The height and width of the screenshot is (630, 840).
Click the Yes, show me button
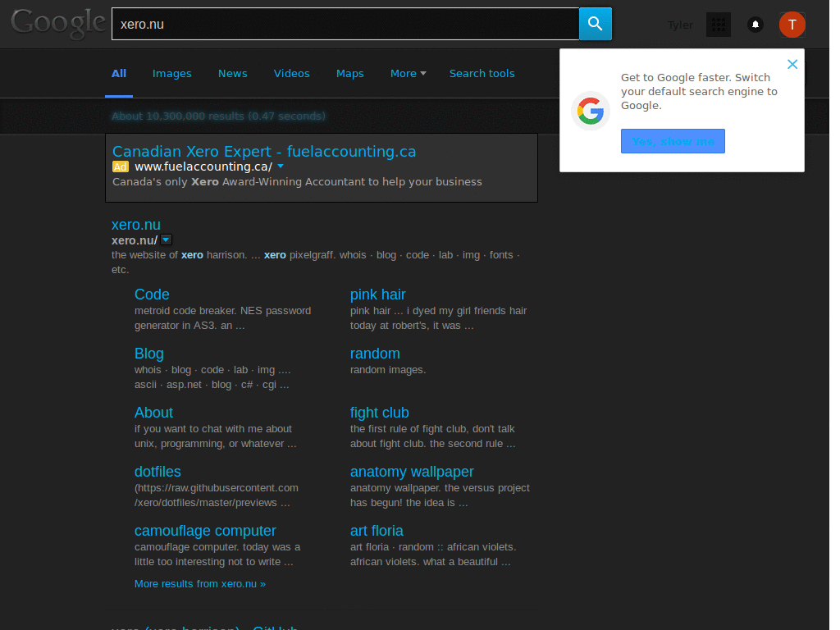click(673, 140)
